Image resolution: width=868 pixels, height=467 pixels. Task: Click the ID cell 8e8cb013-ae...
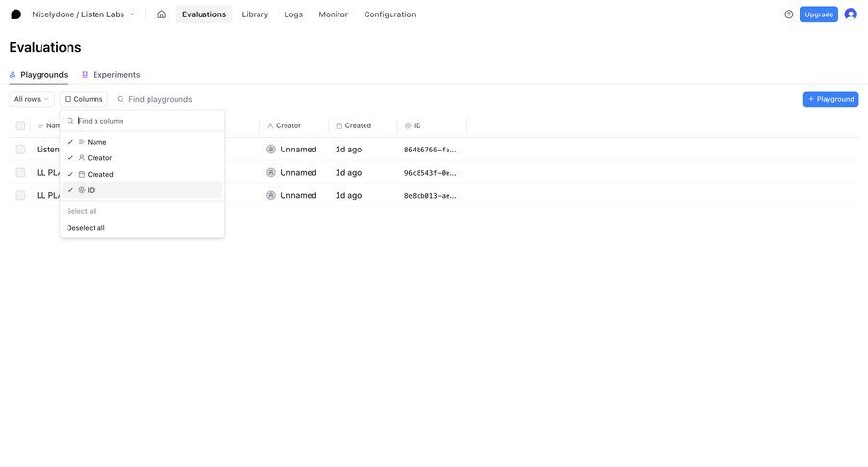(430, 196)
